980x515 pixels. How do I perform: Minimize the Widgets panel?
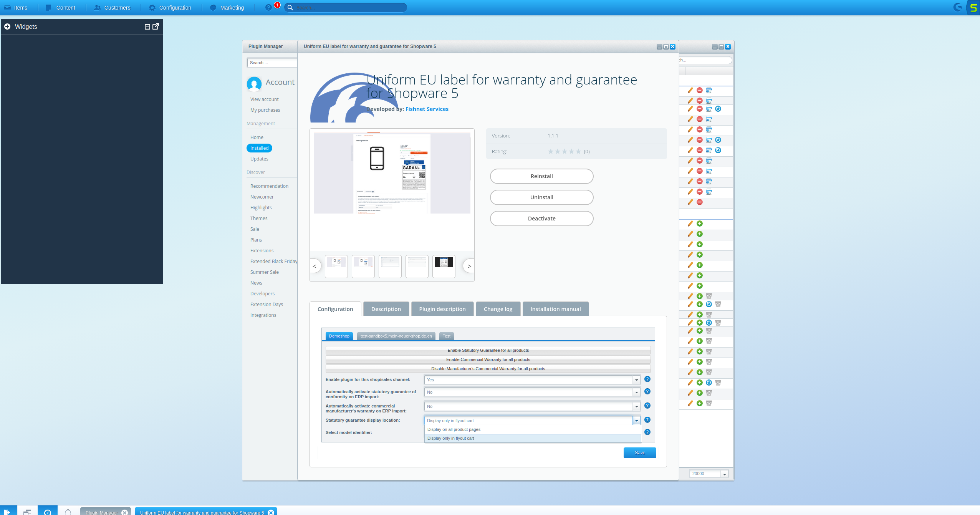click(147, 27)
